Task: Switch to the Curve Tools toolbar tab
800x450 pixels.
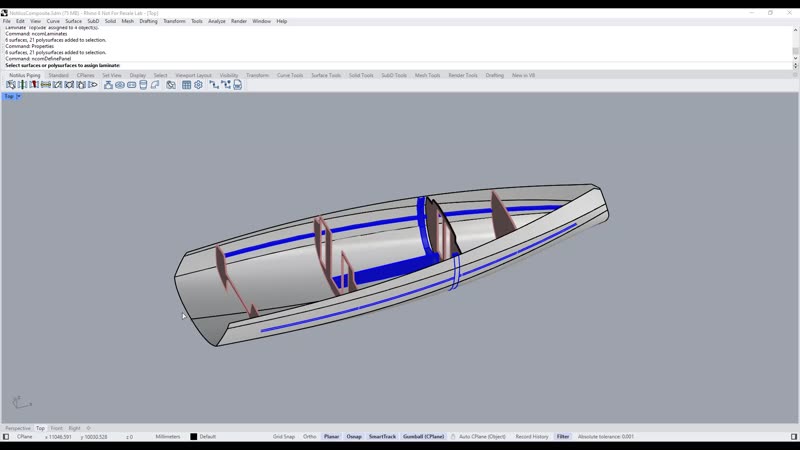Action: pyautogui.click(x=290, y=76)
